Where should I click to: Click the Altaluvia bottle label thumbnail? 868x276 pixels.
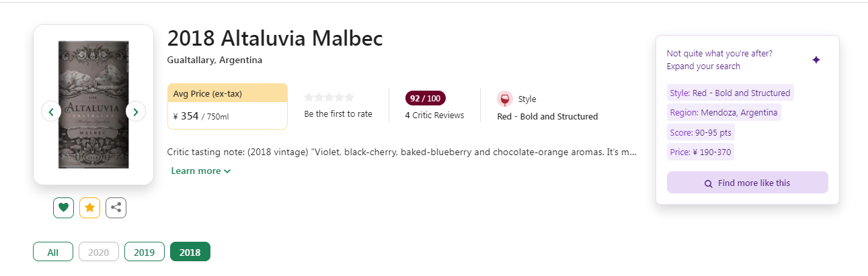click(93, 105)
